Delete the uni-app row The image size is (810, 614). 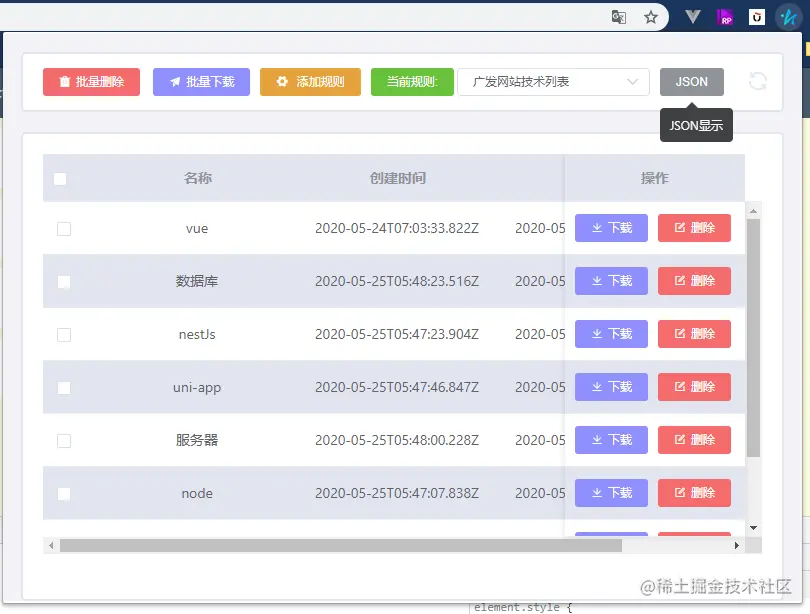[x=694, y=387]
